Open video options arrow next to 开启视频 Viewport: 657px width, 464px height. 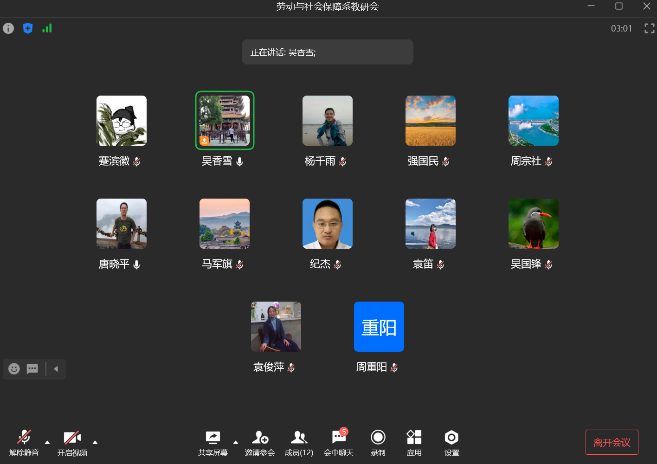tap(95, 440)
